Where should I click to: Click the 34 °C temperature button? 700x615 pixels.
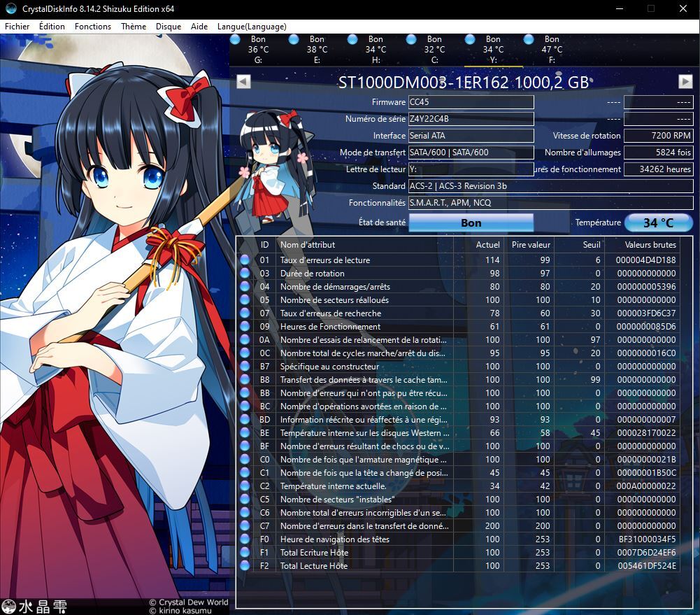pos(658,223)
